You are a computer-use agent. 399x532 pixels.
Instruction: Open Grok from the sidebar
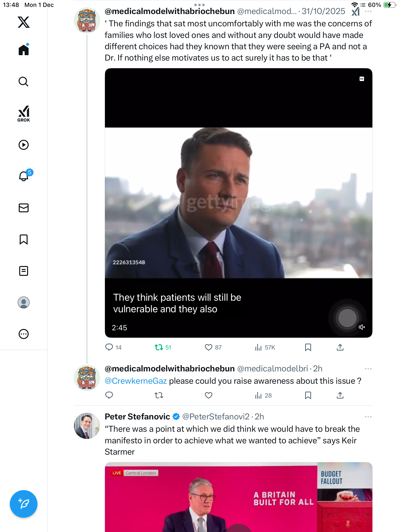click(x=24, y=114)
